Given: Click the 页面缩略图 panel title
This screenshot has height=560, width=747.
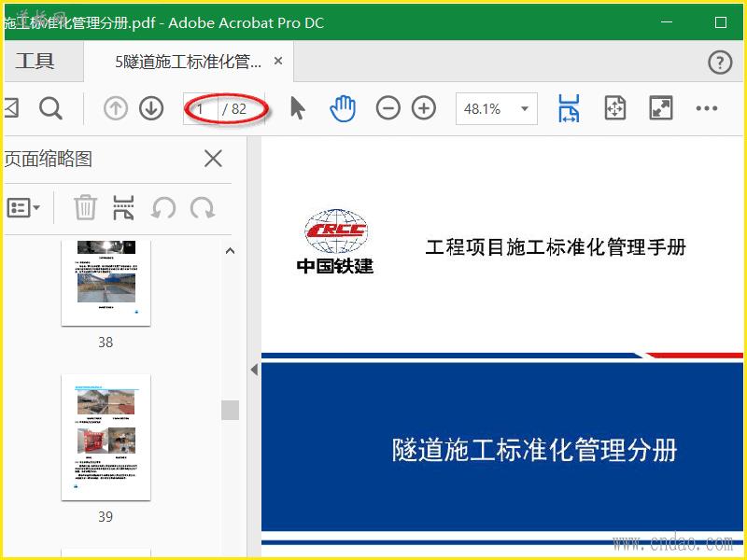Looking at the screenshot, I should tap(49, 159).
